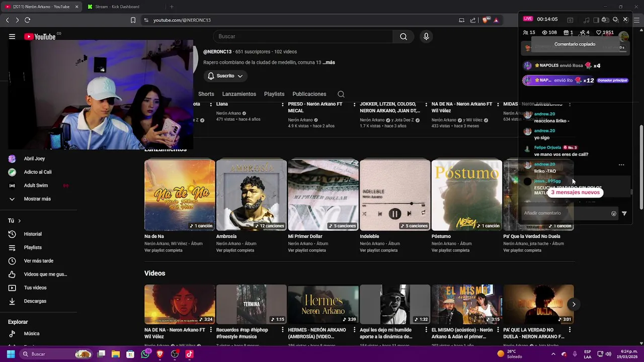Open more options on andrew.20 comment
This screenshot has width=644, height=362.
pos(621,164)
